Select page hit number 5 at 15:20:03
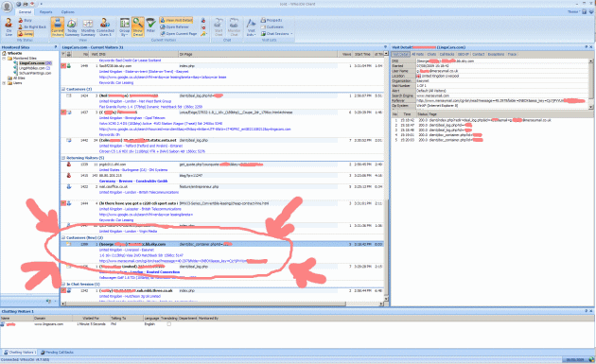596x364 pixels. [438, 140]
